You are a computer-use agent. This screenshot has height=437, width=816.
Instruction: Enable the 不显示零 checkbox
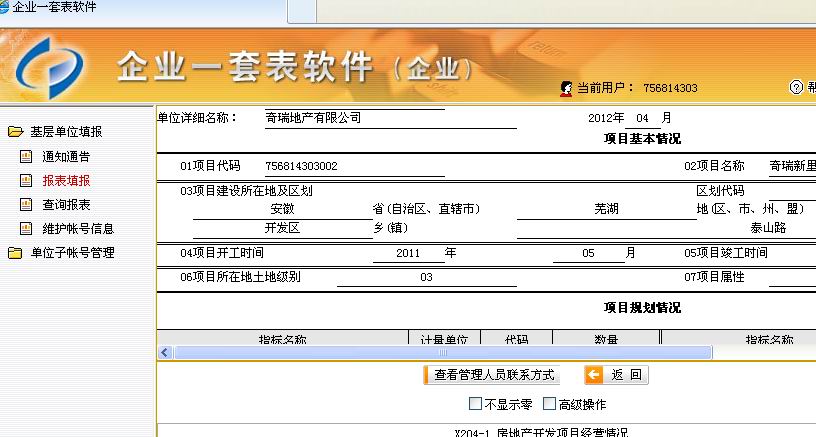(475, 404)
